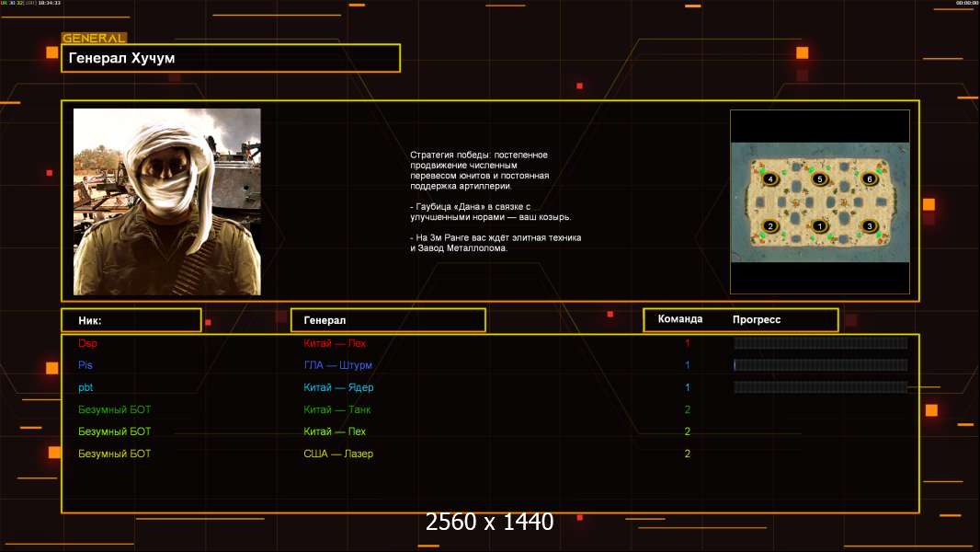Viewport: 980px width, 552px height.
Task: Click start position 5 on the minimap
Action: (819, 178)
